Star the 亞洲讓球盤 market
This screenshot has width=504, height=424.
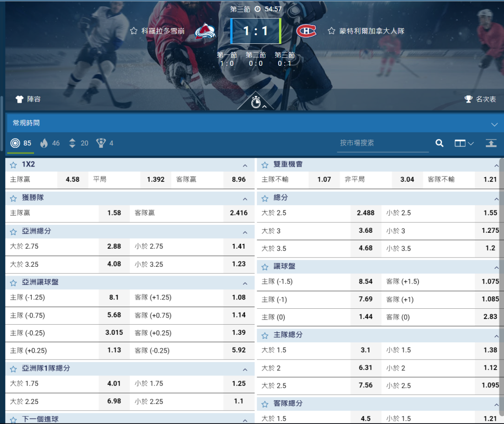coord(13,283)
